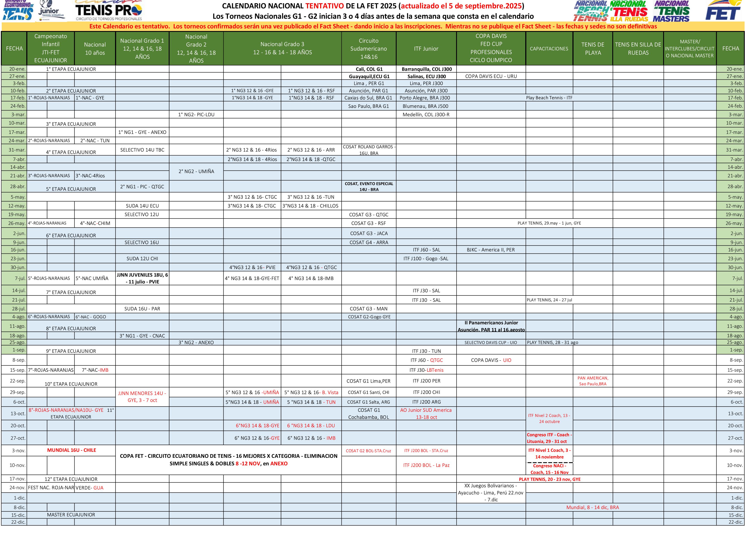The image size is (756, 534).
Task: Click the II Panamericanos Junior Asunción entry
Action: click(x=491, y=326)
